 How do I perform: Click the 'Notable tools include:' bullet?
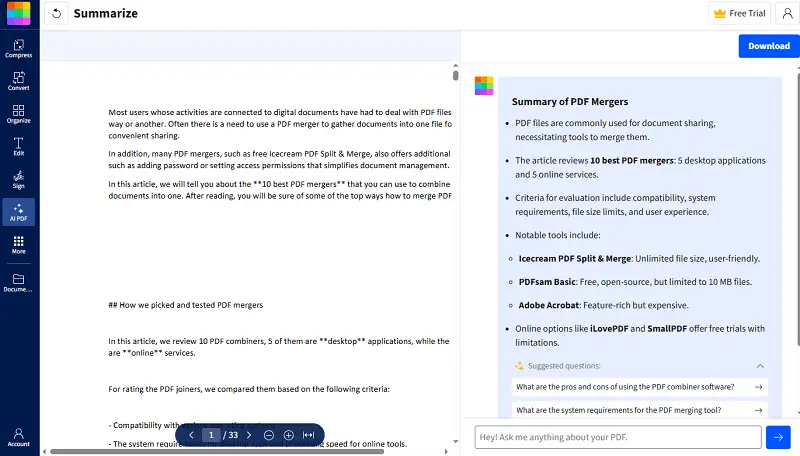pyautogui.click(x=558, y=235)
